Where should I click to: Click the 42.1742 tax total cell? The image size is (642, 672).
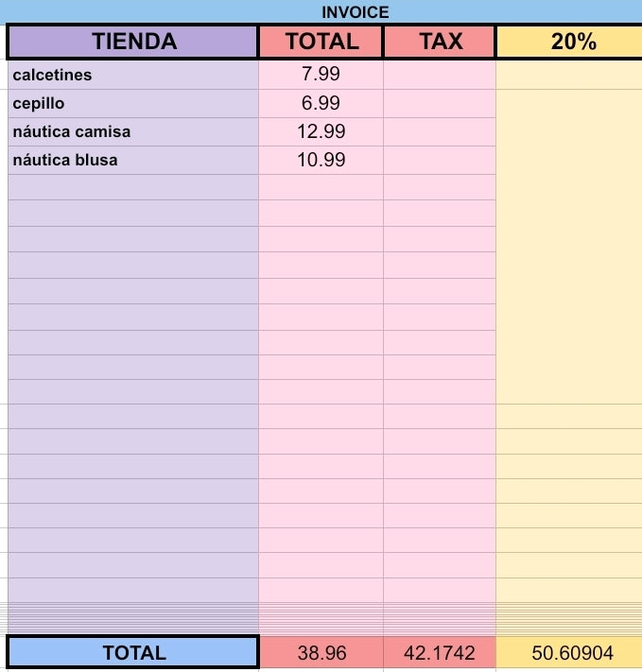click(x=440, y=652)
